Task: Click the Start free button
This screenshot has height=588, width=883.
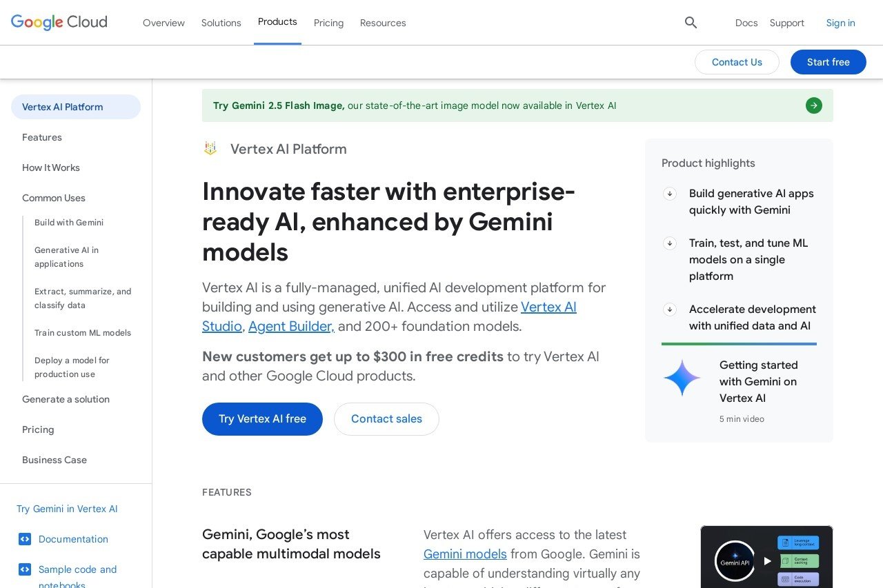Action: tap(829, 62)
